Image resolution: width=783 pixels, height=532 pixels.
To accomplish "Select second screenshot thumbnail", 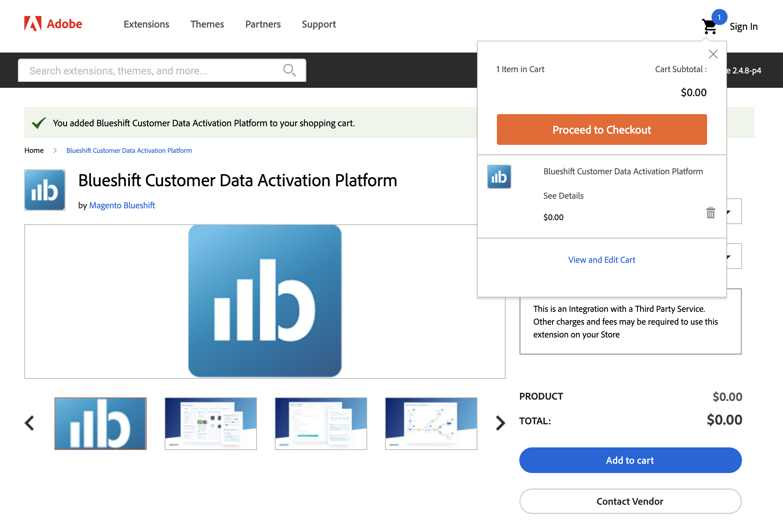I will [210, 423].
